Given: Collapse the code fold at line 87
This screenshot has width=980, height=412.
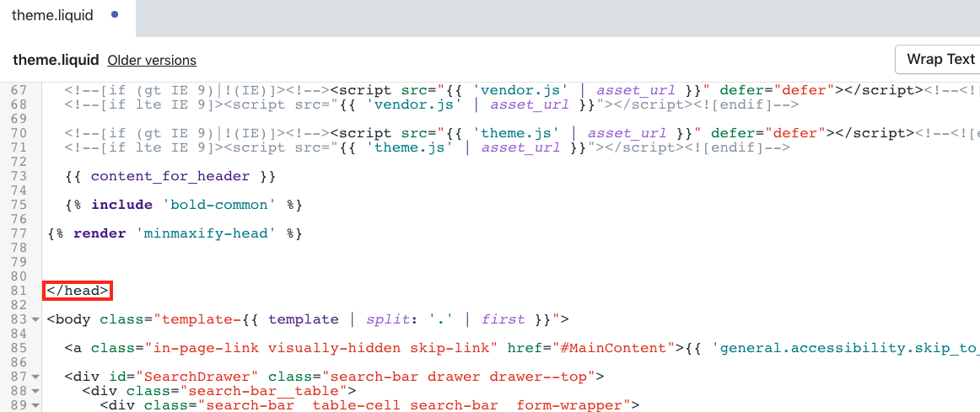Looking at the screenshot, I should pyautogui.click(x=35, y=377).
